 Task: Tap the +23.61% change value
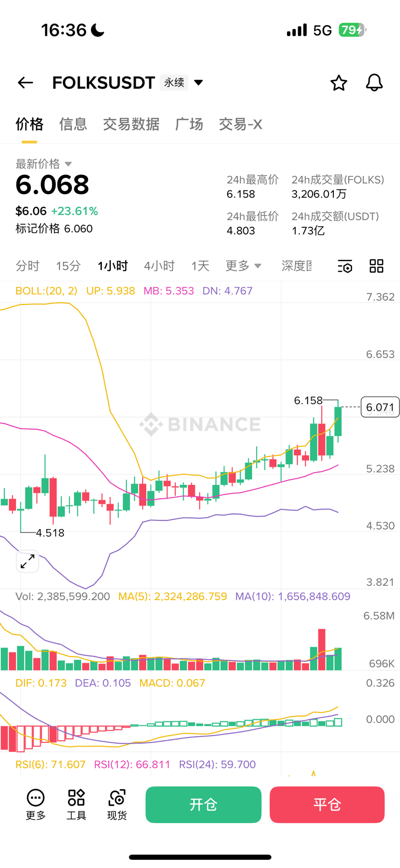(x=74, y=211)
